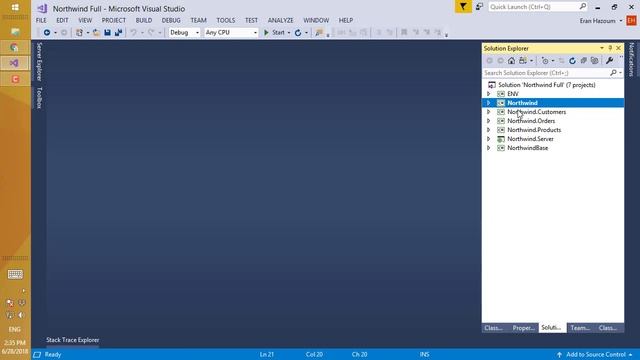Expand the Northwind.Orders project node
The height and width of the screenshot is (360, 640).
pos(489,121)
